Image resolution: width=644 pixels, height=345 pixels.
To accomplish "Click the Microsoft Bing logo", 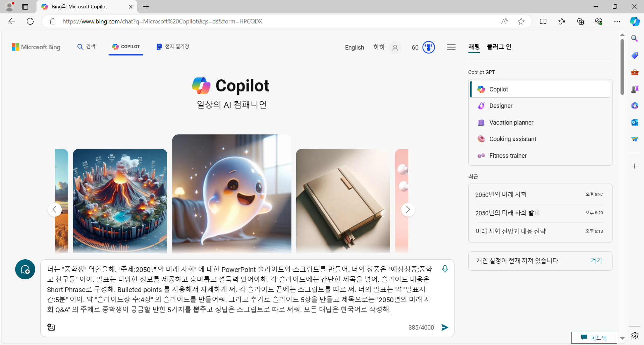I will [36, 47].
